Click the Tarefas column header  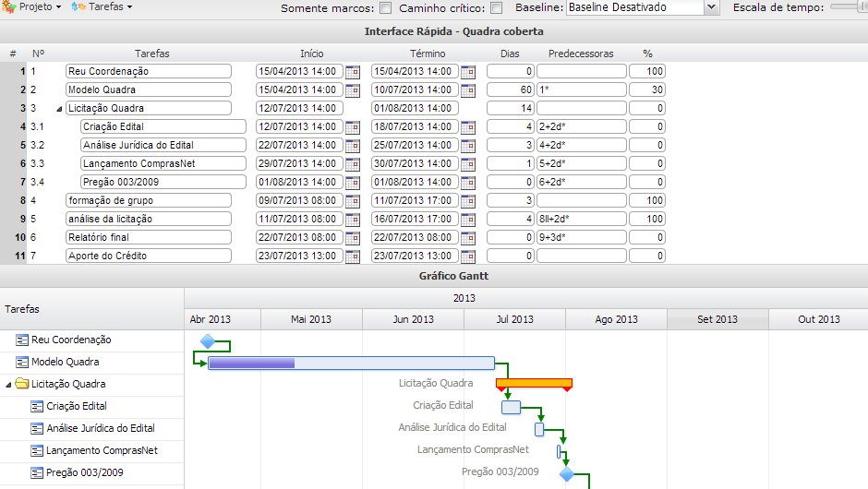pos(151,54)
